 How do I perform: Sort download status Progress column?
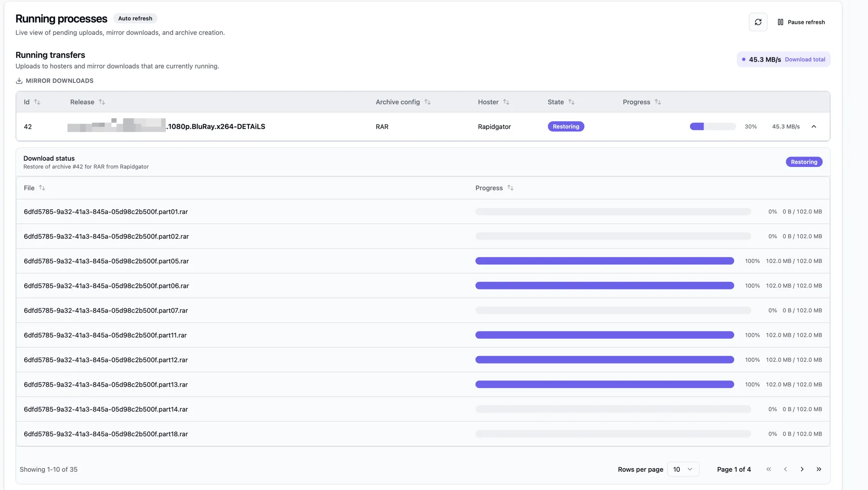tap(494, 188)
